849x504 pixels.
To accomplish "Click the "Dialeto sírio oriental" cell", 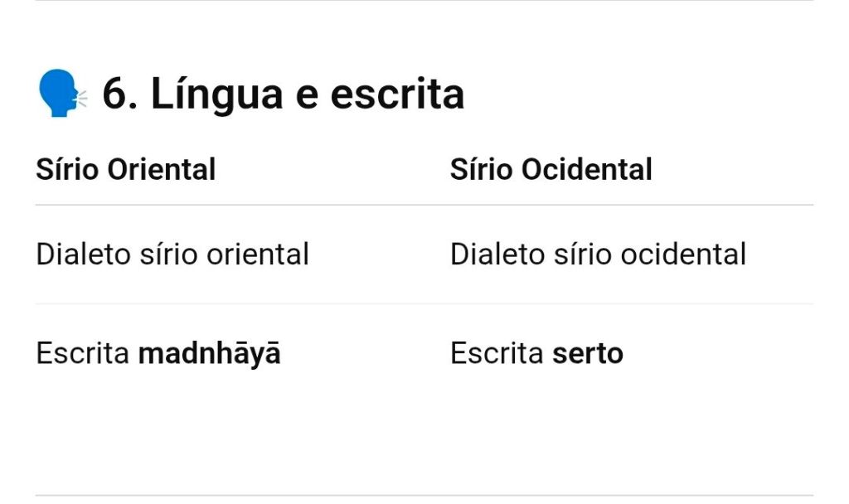I will pyautogui.click(x=172, y=254).
